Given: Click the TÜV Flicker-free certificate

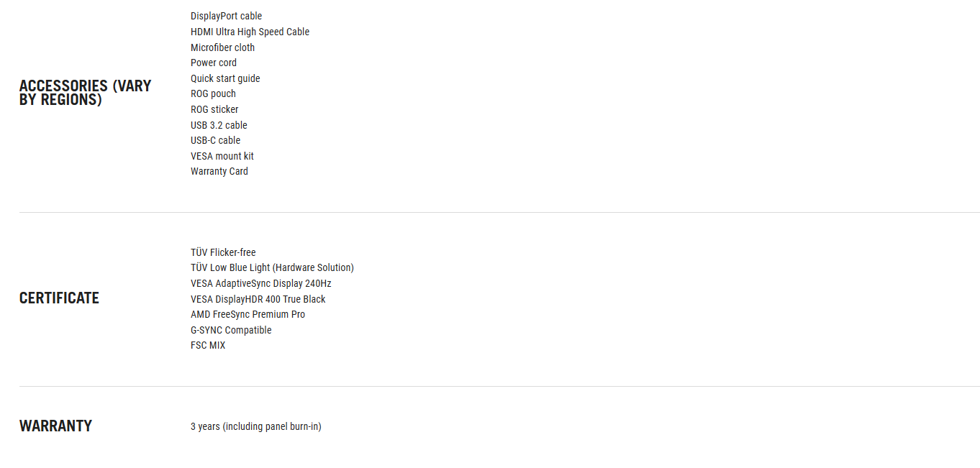Looking at the screenshot, I should pos(223,252).
